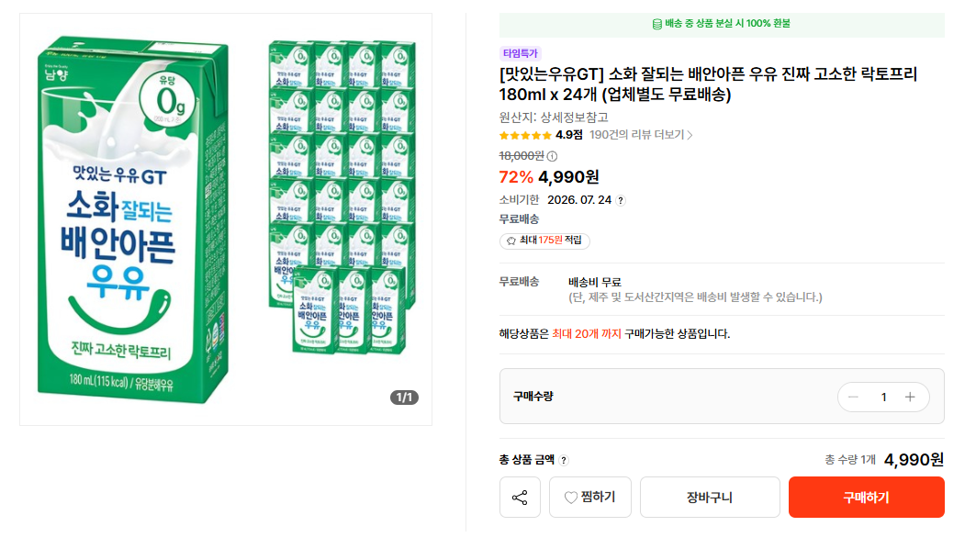Click the 타임특가 badge
The image size is (976, 560).
click(521, 53)
